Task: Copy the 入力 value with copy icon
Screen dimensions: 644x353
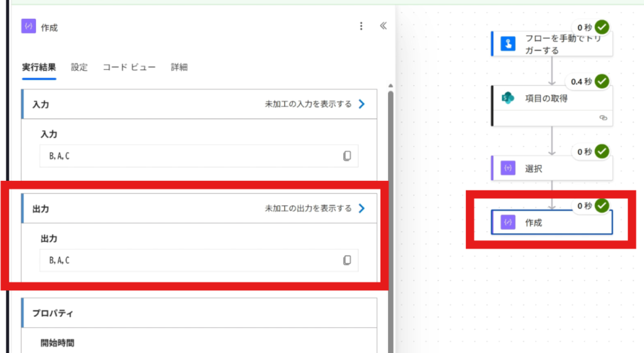Action: click(347, 156)
